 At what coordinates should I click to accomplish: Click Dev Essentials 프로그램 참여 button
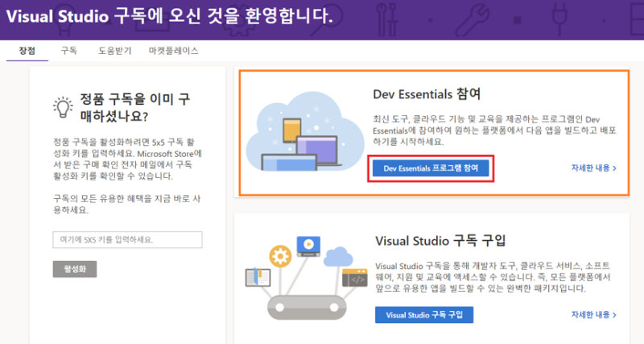(x=431, y=168)
